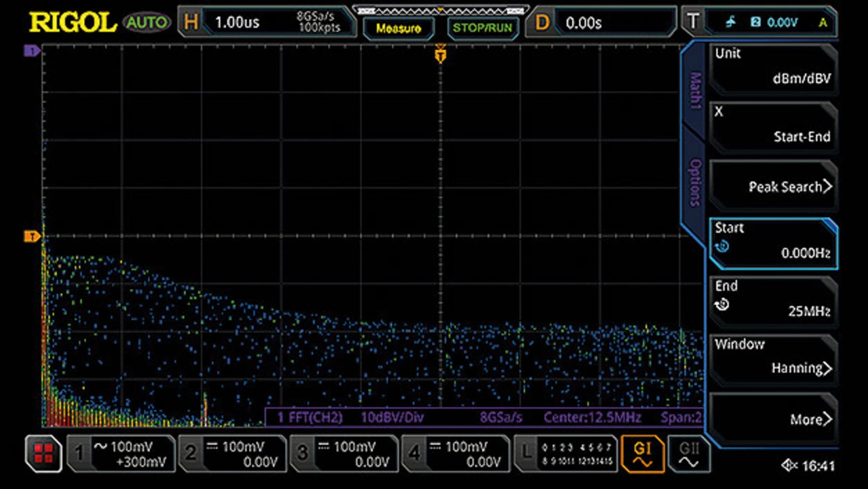The height and width of the screenshot is (489, 868).
Task: Toggle channel 2 in the bottom bar
Action: [233, 454]
